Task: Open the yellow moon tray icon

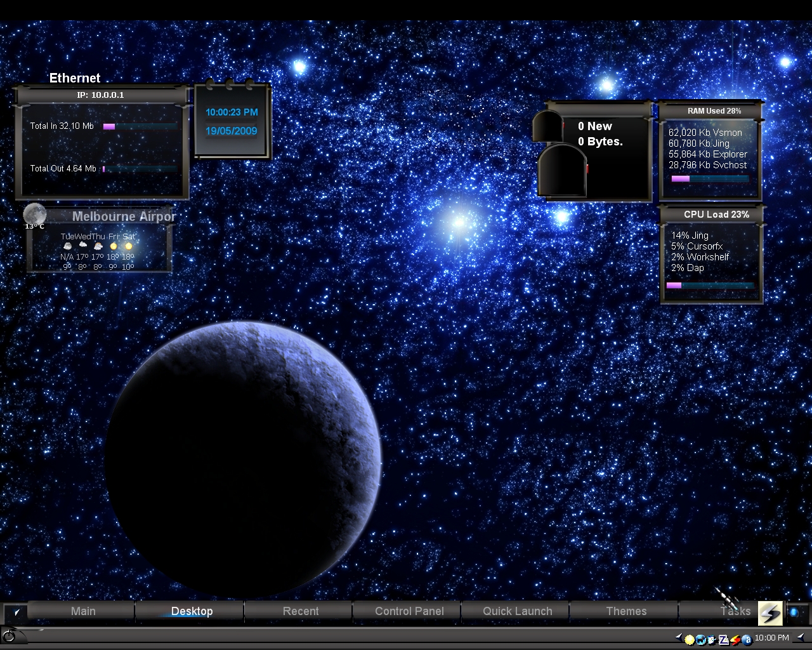Action: [x=690, y=640]
